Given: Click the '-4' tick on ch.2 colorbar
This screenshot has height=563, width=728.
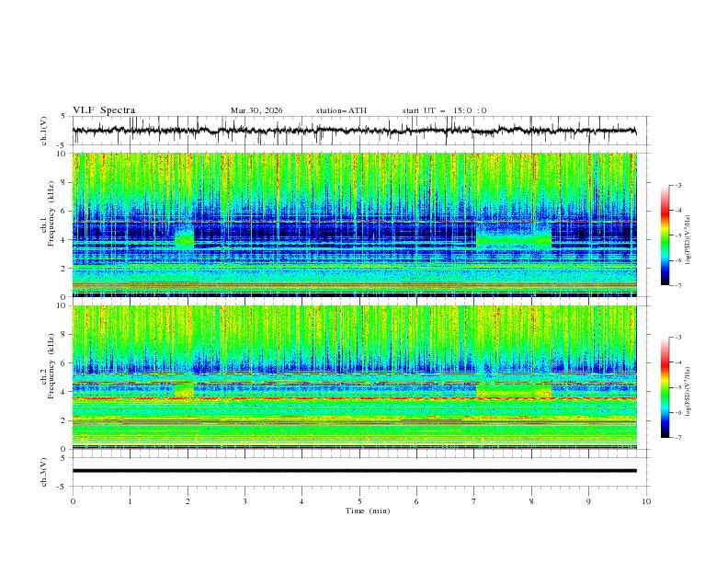Looking at the screenshot, I should pyautogui.click(x=677, y=362).
